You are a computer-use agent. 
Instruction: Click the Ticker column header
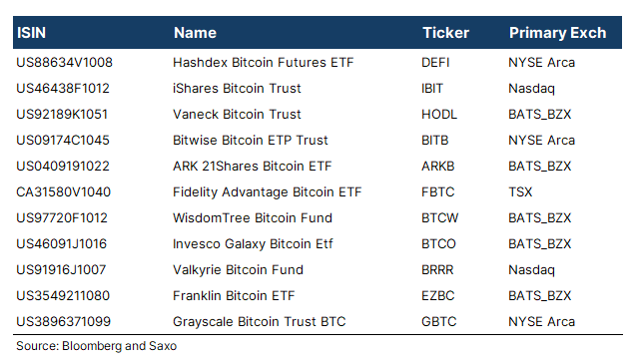(x=445, y=33)
